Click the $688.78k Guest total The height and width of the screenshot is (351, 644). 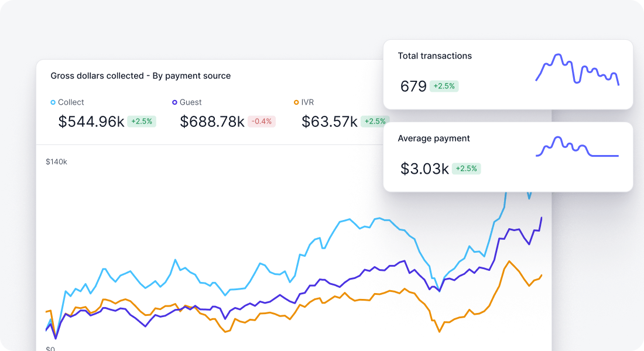click(x=213, y=122)
